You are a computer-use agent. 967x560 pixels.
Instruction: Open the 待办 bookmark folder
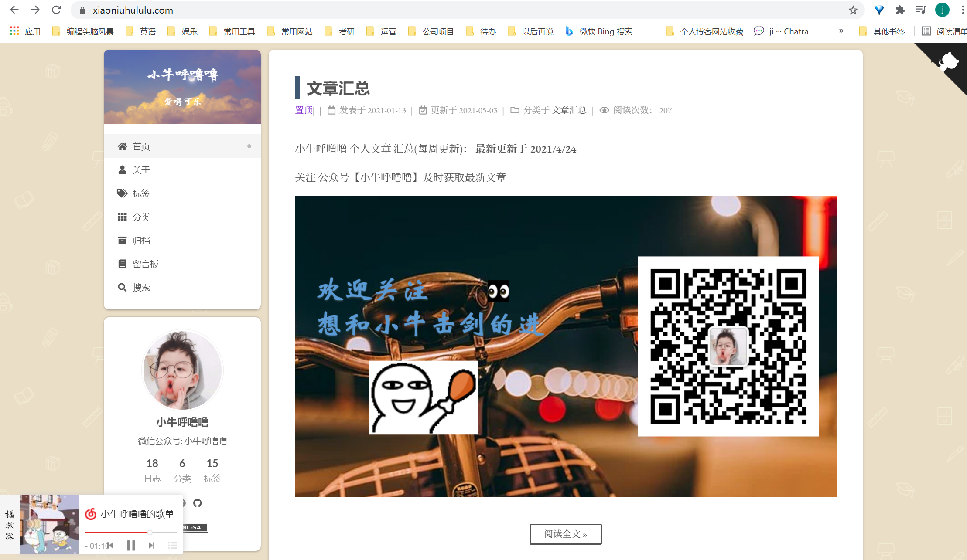[x=481, y=31]
